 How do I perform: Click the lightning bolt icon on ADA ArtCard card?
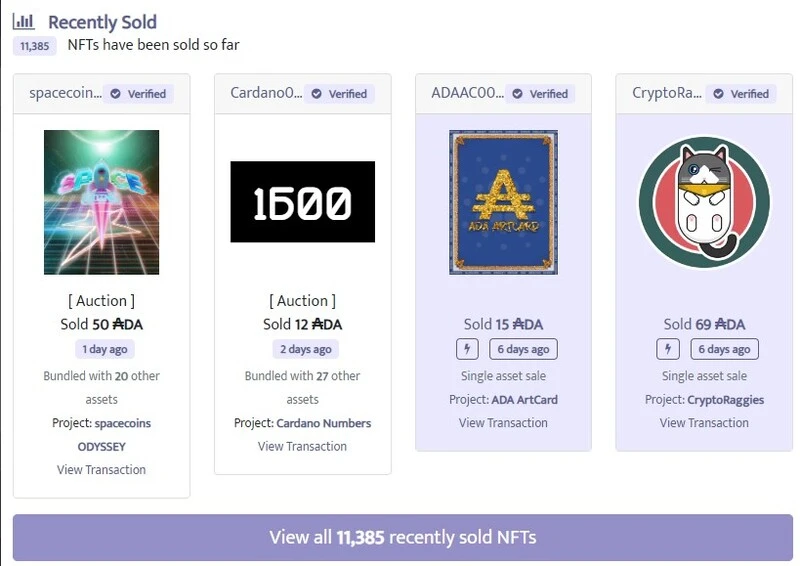click(467, 349)
